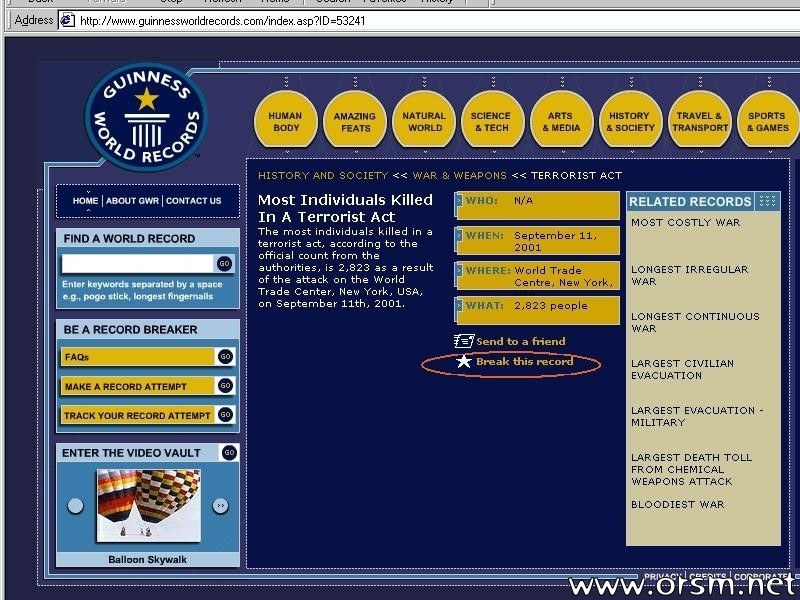Click GO icon for Enter The Video Vault

[230, 452]
